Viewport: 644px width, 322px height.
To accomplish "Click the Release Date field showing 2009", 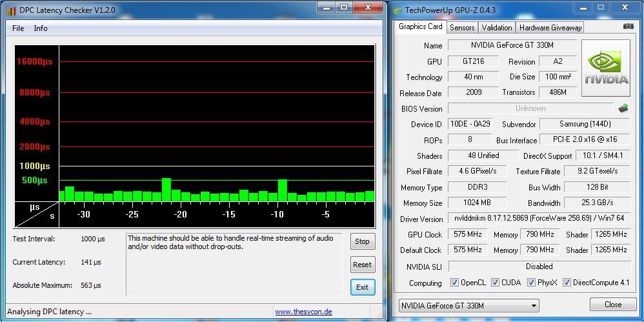I will [x=473, y=92].
